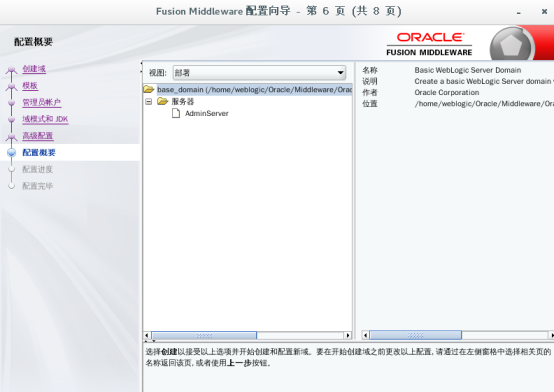Select AdminServer in the deployment tree
554x392 pixels.
click(207, 113)
